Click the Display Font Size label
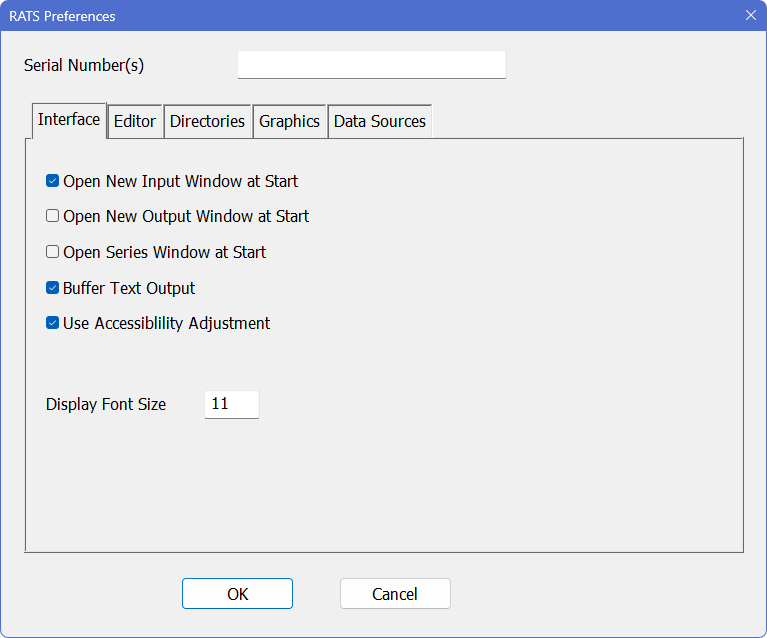 (106, 405)
